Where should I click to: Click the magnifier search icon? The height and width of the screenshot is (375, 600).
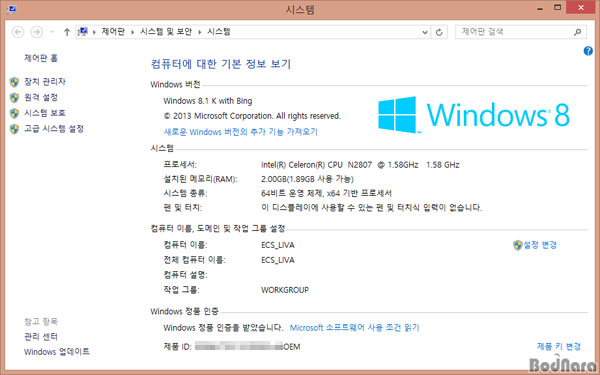(578, 32)
